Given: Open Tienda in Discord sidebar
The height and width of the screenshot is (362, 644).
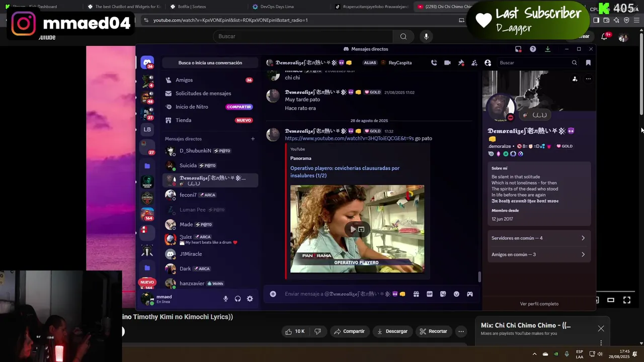Looking at the screenshot, I should [x=210, y=120].
